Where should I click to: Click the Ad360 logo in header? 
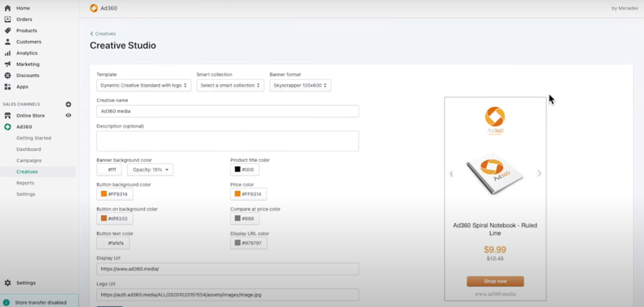94,8
